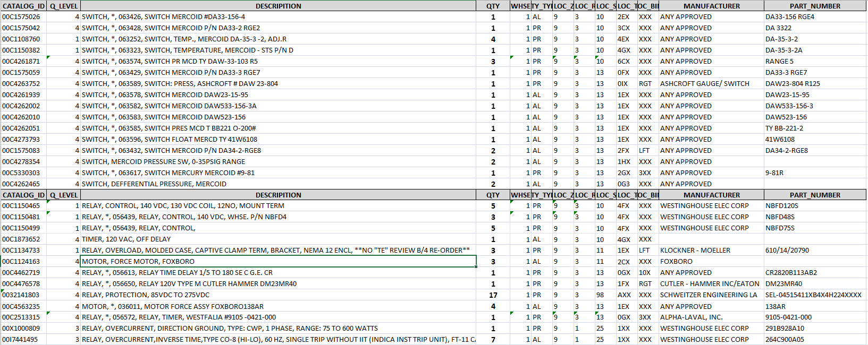The image size is (868, 345).
Task: Click catalog ID cell 00C5330303
Action: tap(23, 173)
